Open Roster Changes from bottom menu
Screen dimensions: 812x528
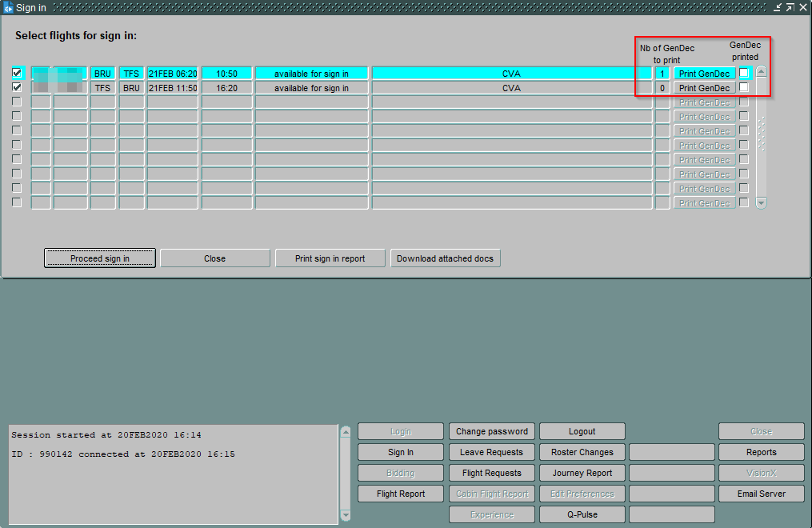click(582, 452)
